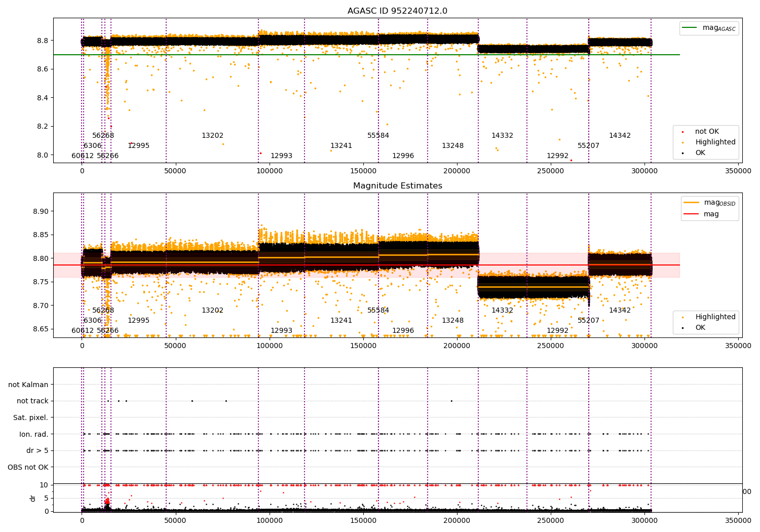
Task: Click the 8.80 y-axis tick label
Action: [41, 258]
